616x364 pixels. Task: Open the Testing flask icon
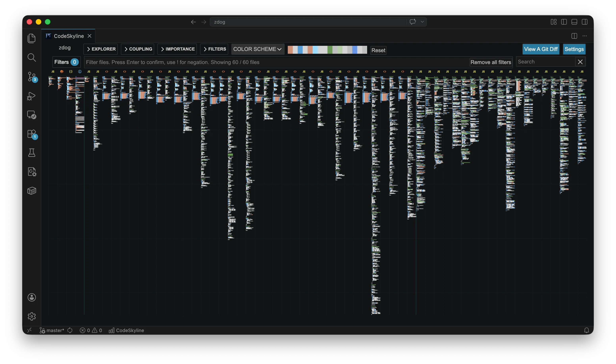[x=32, y=153]
